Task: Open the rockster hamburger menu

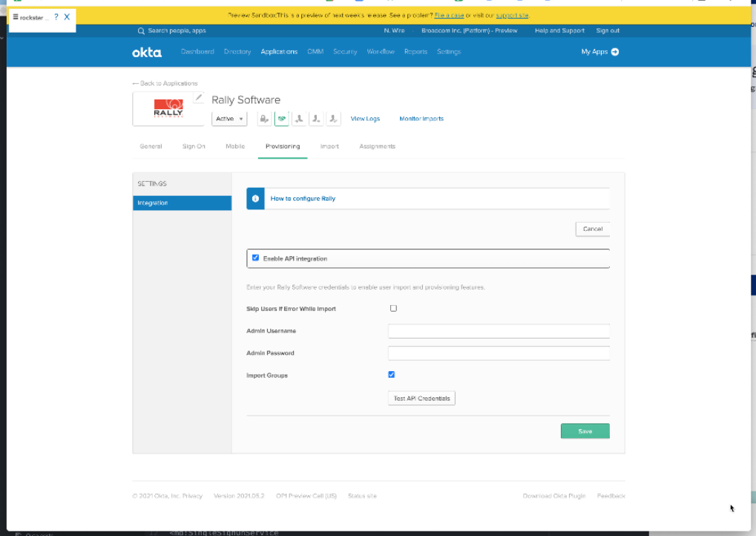Action: 16,17
